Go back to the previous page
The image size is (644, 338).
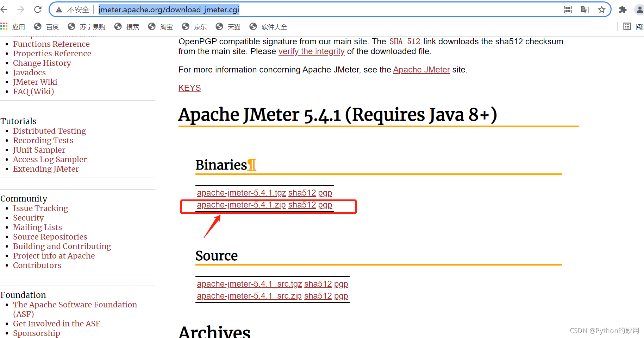point(4,9)
